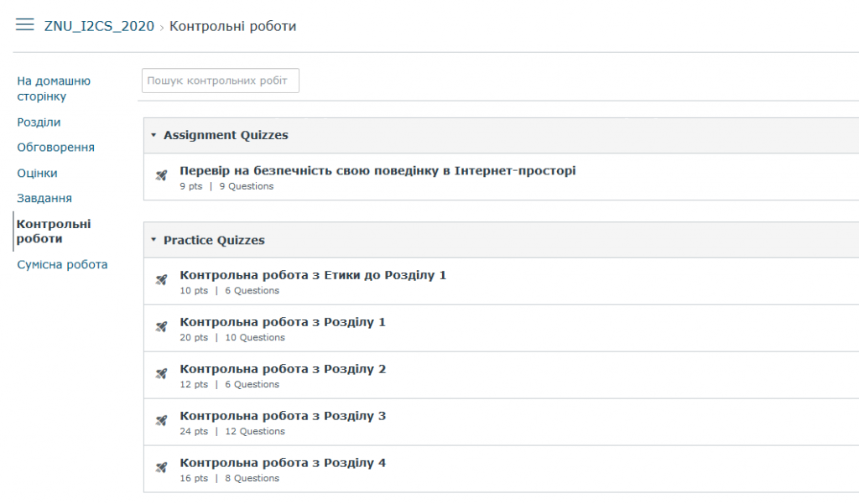Collapse the Assignment Quizzes section
Viewport: 859px width, 504px height.
(154, 135)
